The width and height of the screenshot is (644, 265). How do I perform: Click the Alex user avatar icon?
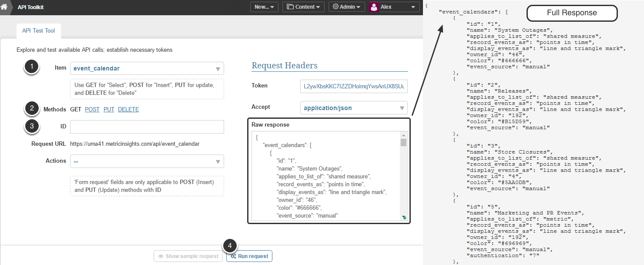pyautogui.click(x=374, y=7)
